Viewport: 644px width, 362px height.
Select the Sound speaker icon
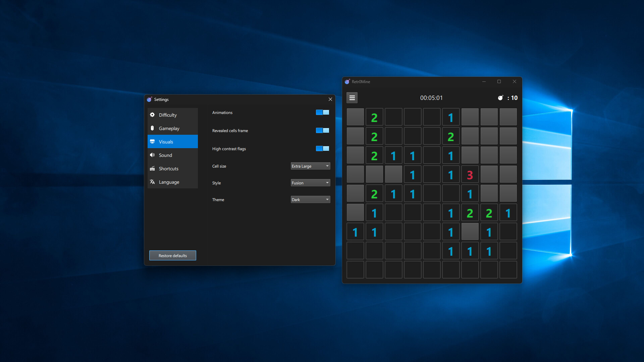point(153,155)
